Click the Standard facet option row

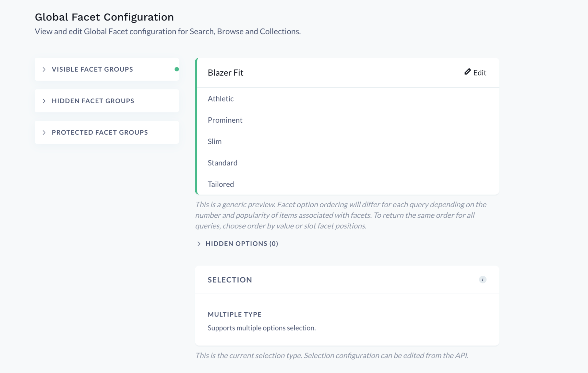click(223, 163)
